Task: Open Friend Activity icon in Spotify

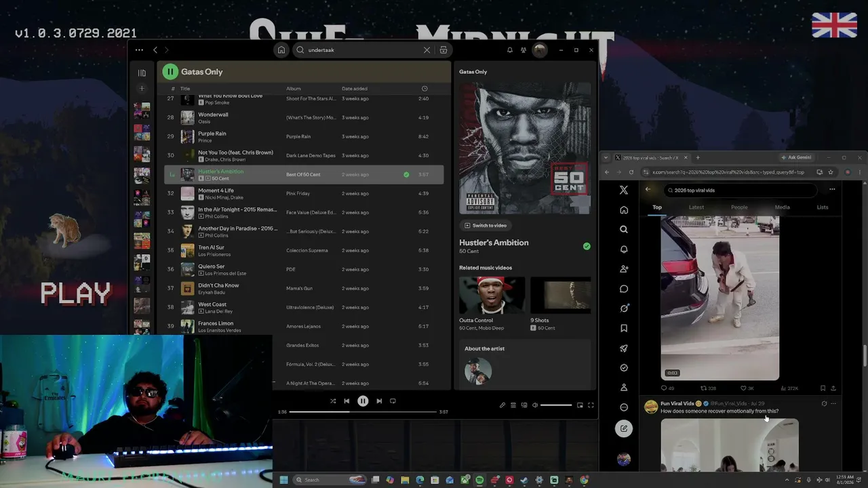Action: [524, 49]
